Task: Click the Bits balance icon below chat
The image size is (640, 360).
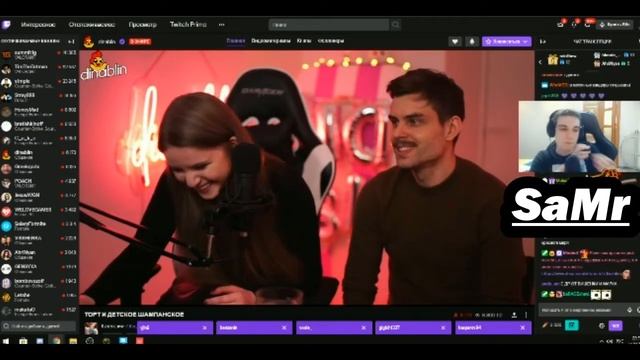Action: [545, 325]
